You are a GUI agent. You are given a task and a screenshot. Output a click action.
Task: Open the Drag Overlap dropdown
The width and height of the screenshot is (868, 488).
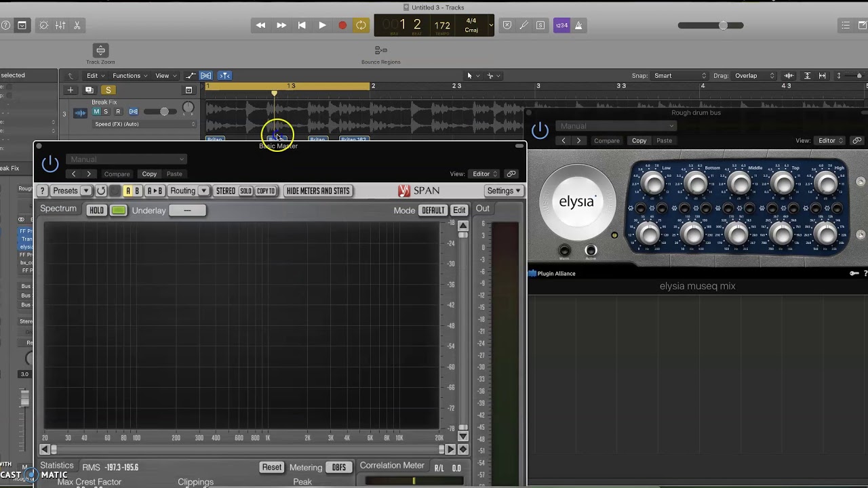point(753,75)
